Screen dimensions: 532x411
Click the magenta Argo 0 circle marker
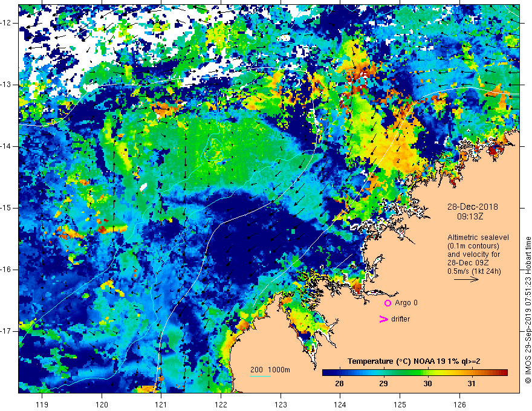pos(388,303)
